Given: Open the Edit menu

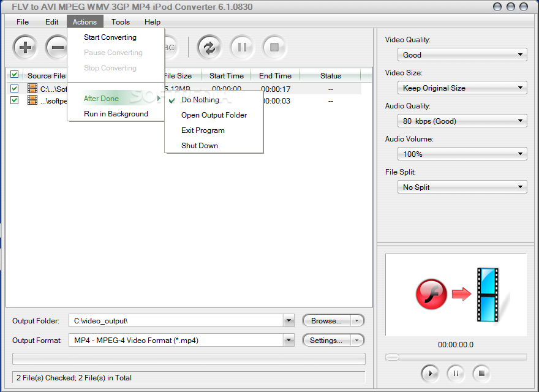Looking at the screenshot, I should pyautogui.click(x=52, y=21).
